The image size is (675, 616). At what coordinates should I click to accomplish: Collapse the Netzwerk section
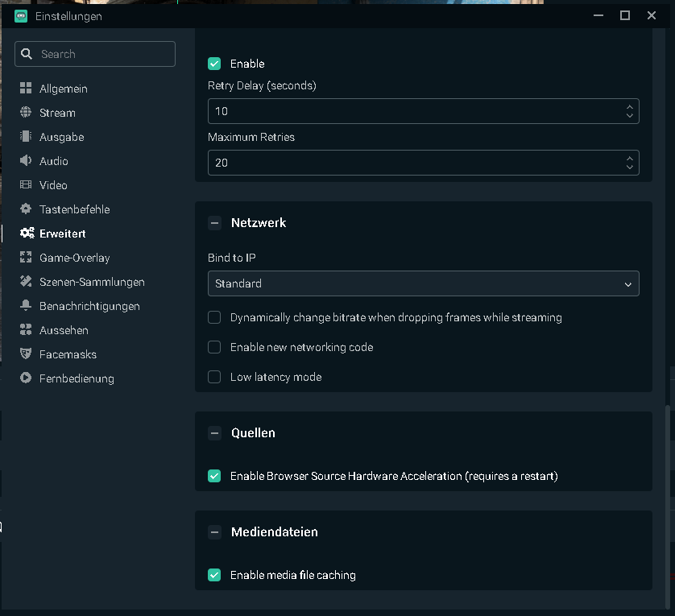coord(214,223)
